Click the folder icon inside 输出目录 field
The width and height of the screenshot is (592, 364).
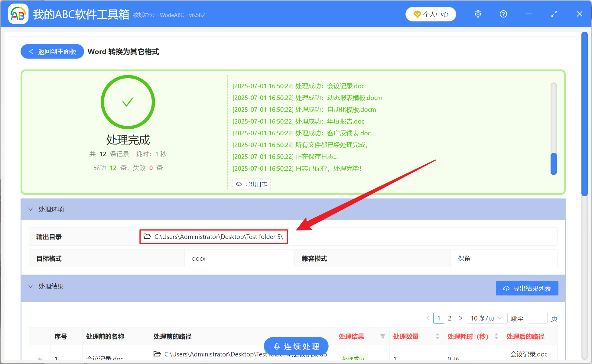point(147,237)
